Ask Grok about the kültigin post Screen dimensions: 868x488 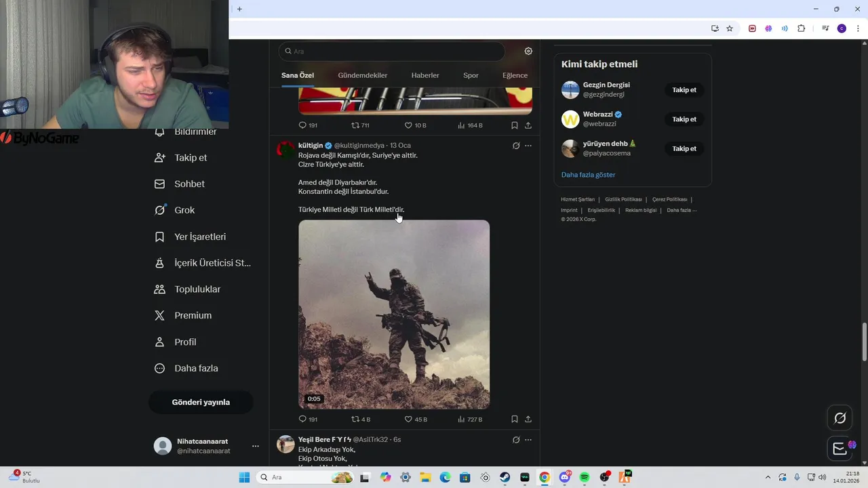[516, 146]
